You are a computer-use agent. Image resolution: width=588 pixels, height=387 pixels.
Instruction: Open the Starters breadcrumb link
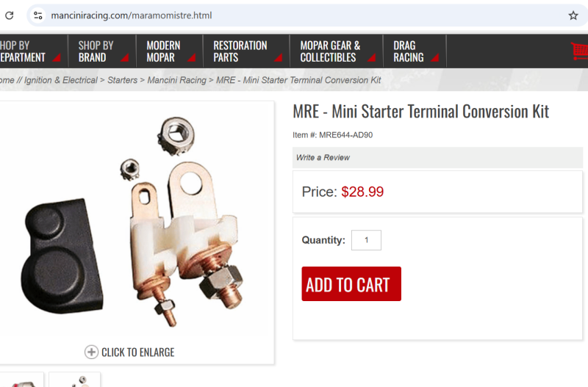click(x=122, y=80)
